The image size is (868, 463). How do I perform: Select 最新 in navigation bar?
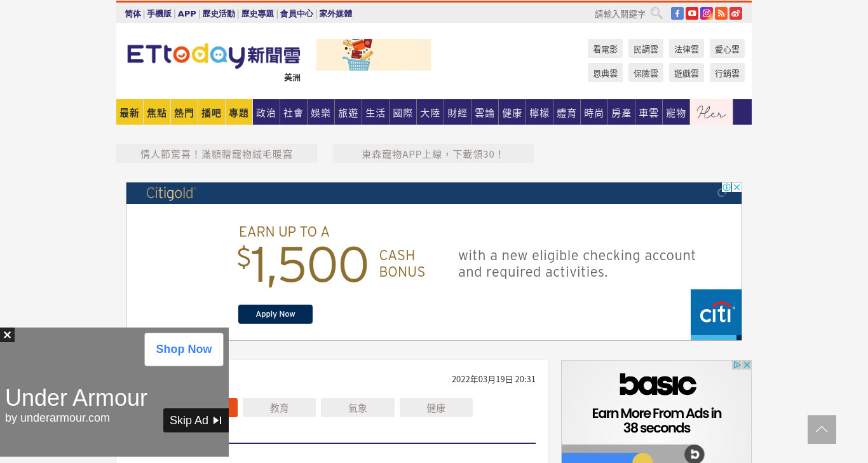(130, 112)
